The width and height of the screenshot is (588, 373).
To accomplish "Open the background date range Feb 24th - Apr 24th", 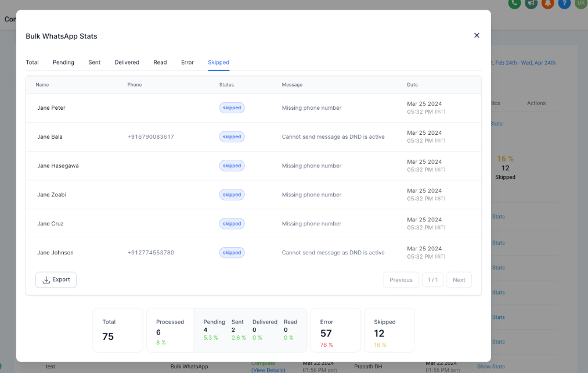I will (525, 63).
